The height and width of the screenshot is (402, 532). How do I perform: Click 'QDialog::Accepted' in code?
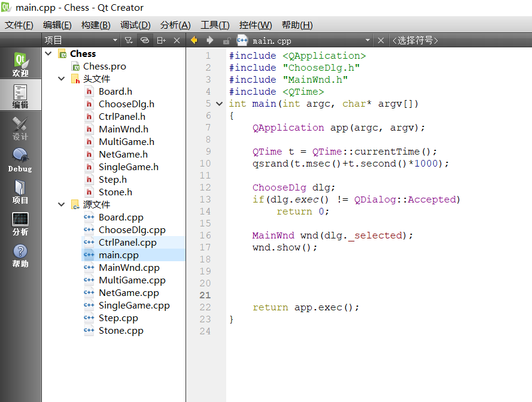405,200
